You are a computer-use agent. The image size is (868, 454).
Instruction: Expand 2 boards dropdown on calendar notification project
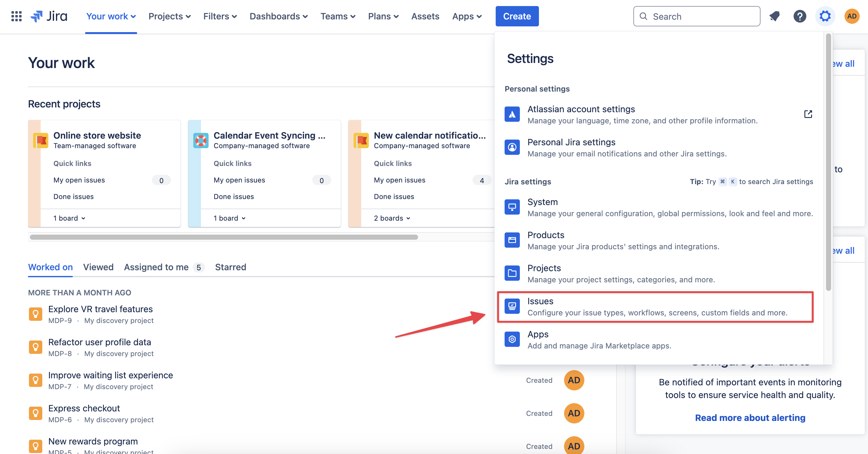[x=392, y=218]
